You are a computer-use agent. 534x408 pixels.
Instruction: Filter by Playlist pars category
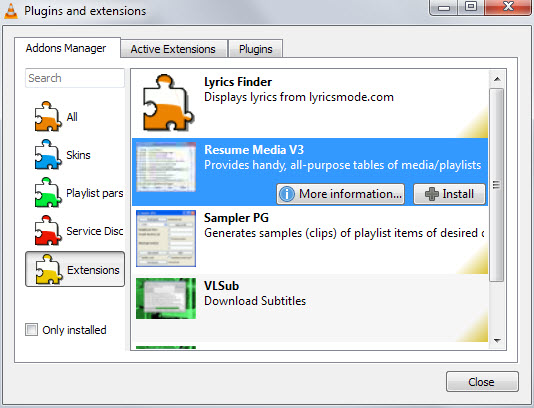(x=95, y=193)
